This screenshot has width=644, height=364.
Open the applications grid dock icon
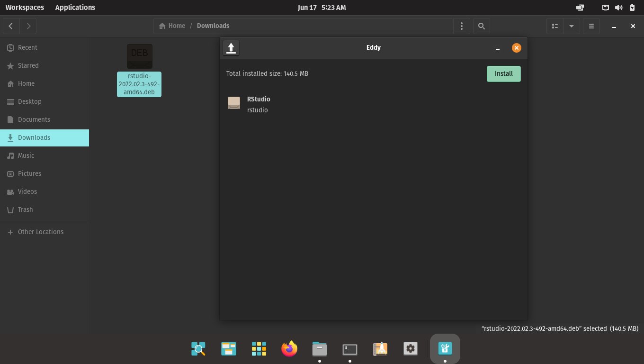click(x=259, y=349)
